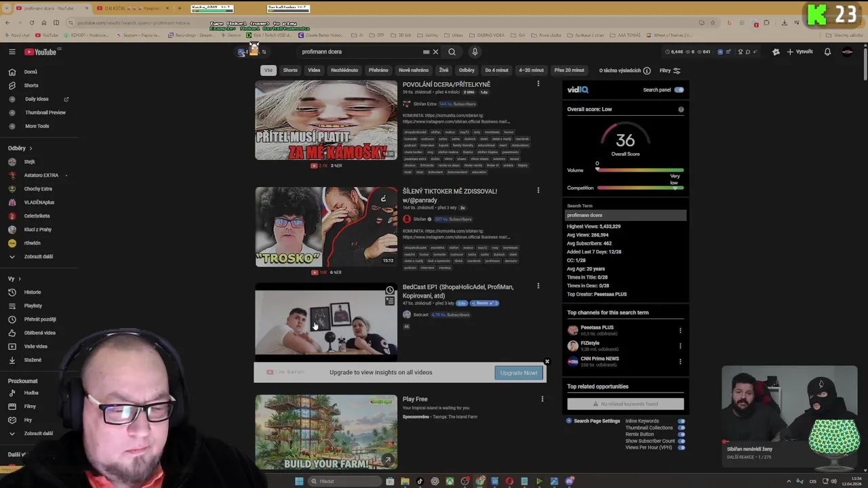The image size is (868, 488).
Task: Open menu for ŠÍLENÝ TIKTOKER video
Action: click(x=538, y=190)
